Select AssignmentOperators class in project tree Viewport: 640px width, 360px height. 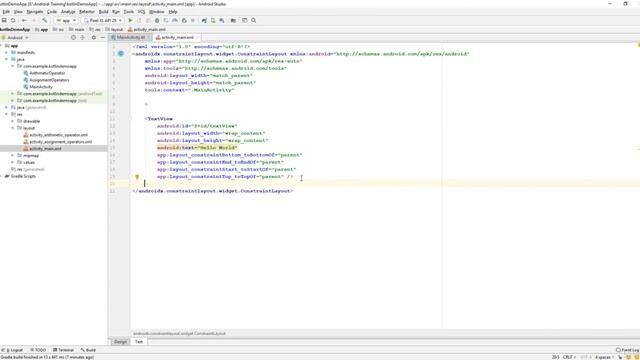[x=49, y=80]
